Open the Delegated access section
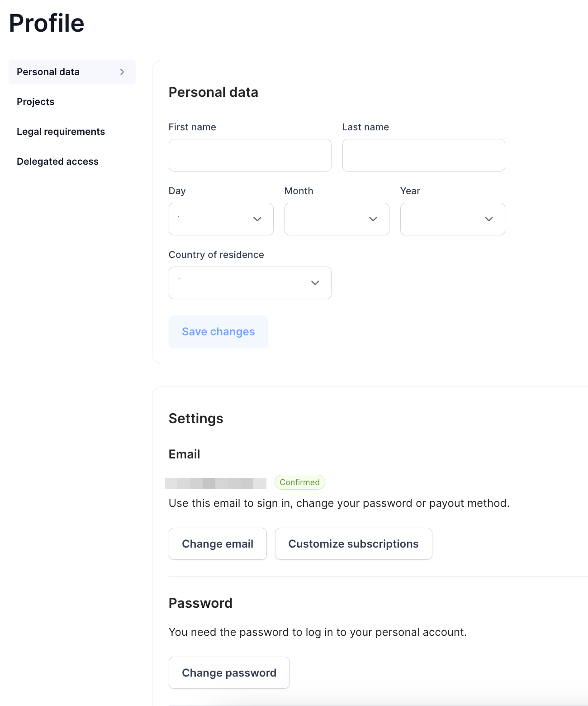This screenshot has width=588, height=706. 57,161
